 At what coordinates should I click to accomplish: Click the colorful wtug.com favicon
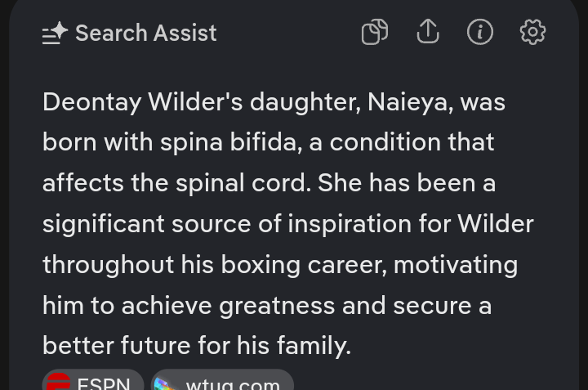pyautogui.click(x=166, y=383)
